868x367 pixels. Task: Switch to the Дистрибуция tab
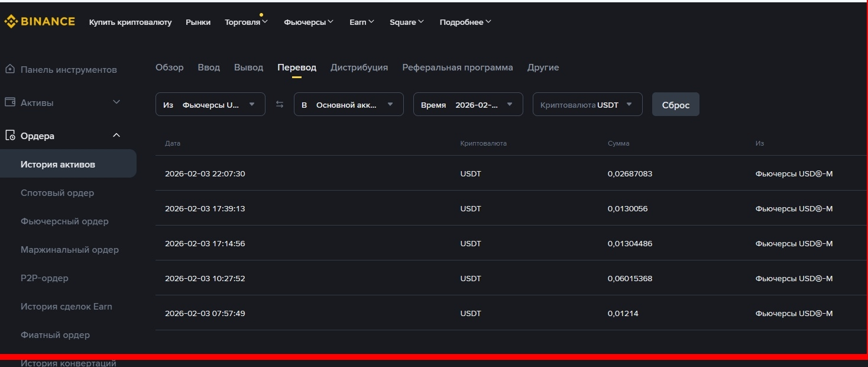tap(359, 67)
